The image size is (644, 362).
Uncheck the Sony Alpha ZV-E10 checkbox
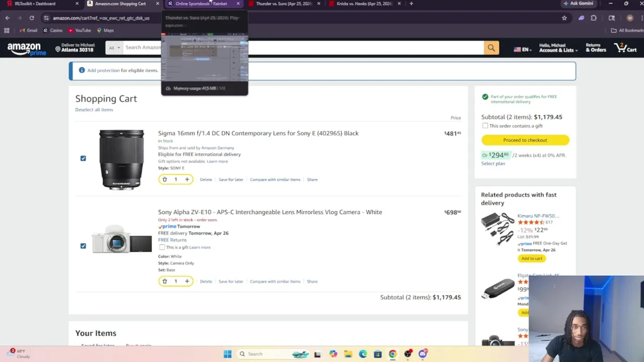83,246
